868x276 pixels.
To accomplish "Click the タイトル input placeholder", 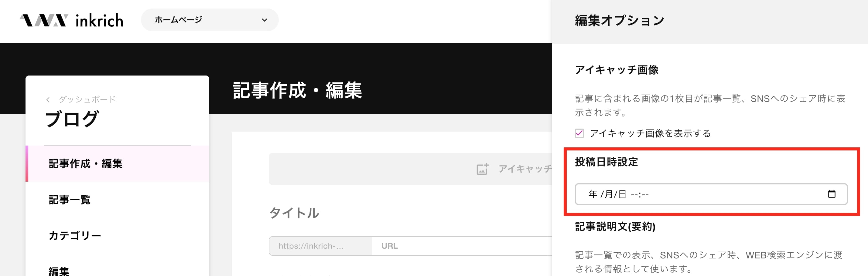I will tap(294, 213).
